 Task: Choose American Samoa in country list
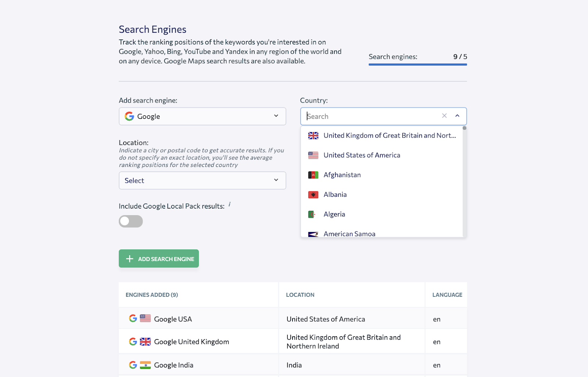349,234
